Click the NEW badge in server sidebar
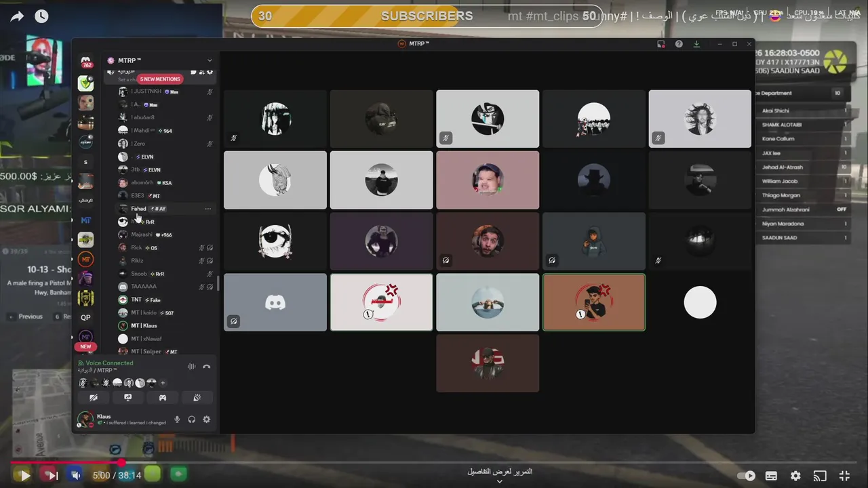 [x=85, y=346]
